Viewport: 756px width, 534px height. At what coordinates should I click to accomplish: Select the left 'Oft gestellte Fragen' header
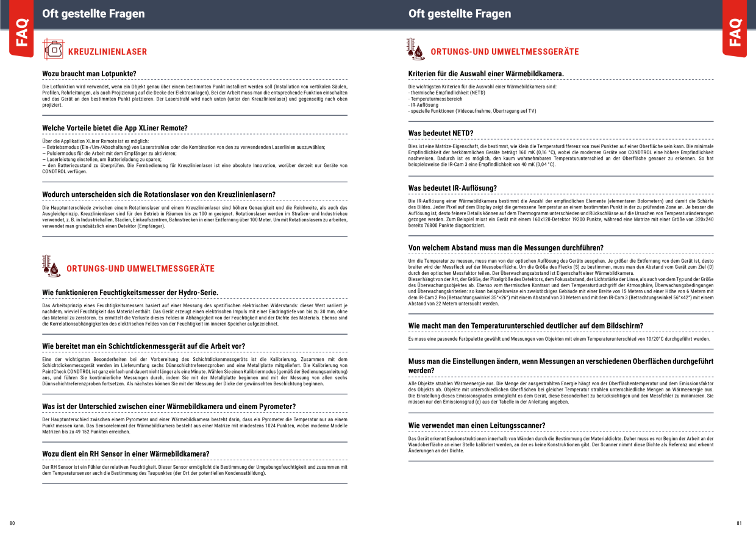click(x=93, y=13)
